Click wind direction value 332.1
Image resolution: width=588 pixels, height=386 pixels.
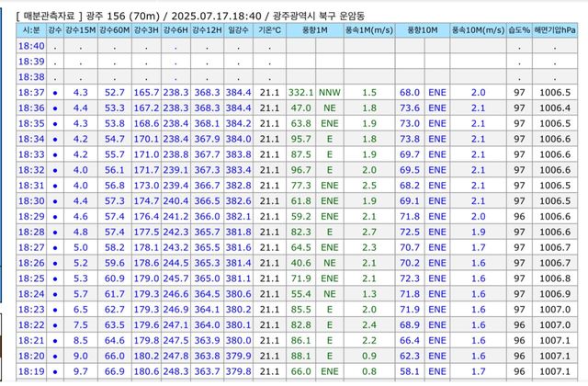click(x=300, y=92)
